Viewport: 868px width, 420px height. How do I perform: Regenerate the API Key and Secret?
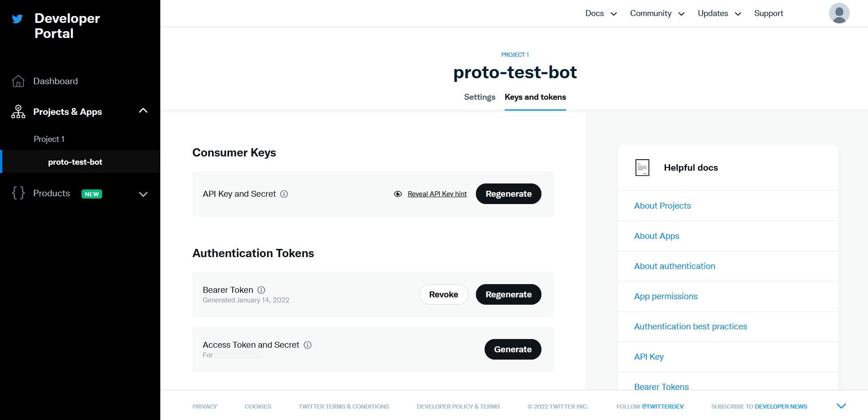(x=508, y=194)
